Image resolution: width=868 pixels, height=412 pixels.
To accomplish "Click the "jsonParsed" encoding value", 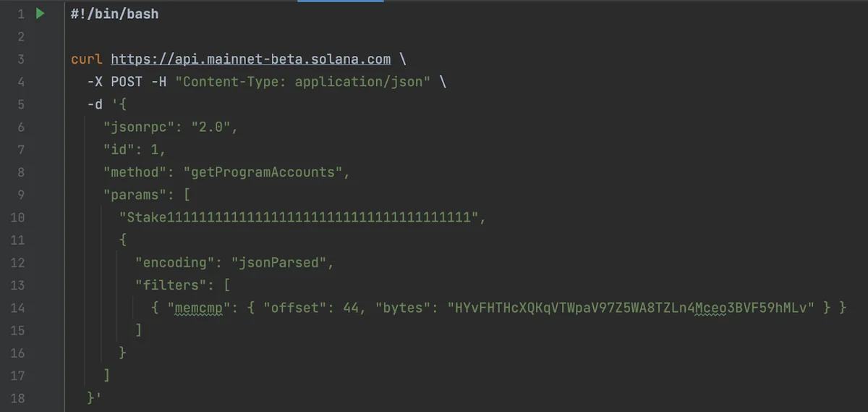I will [281, 263].
